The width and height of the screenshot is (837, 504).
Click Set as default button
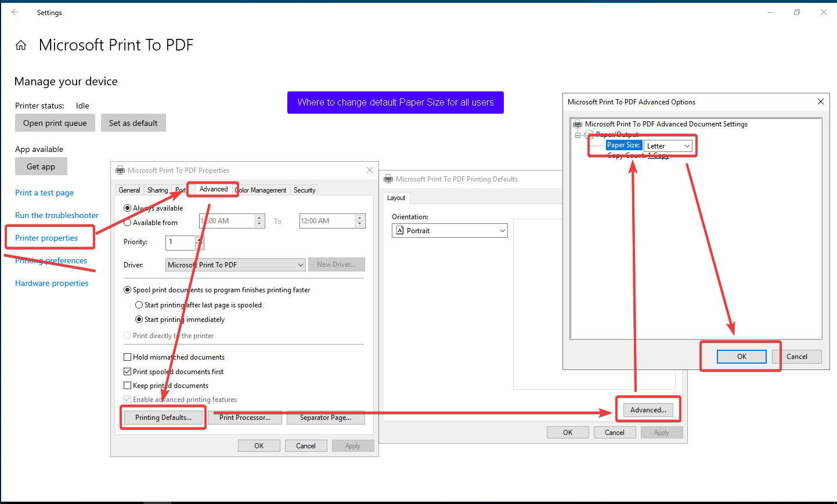134,123
